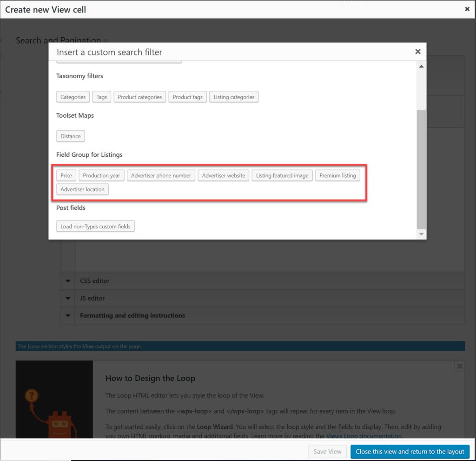
Task: Load non-Types custom fields
Action: pyautogui.click(x=95, y=227)
